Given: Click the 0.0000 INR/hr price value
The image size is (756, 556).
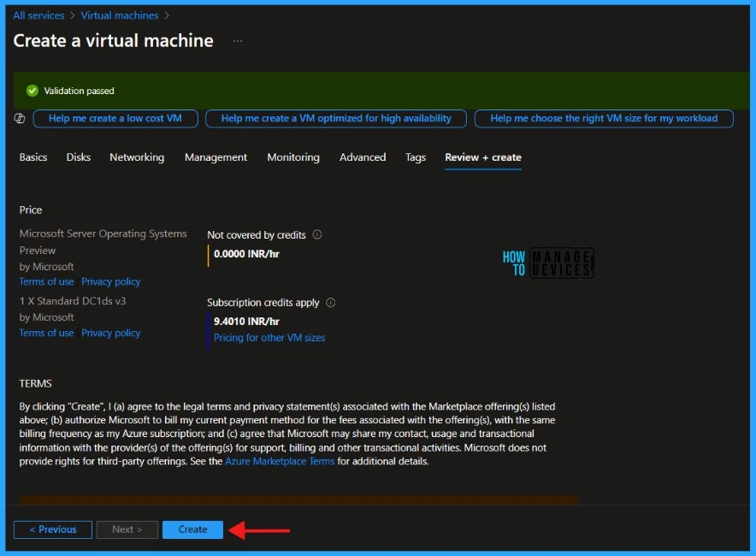Looking at the screenshot, I should click(x=246, y=254).
